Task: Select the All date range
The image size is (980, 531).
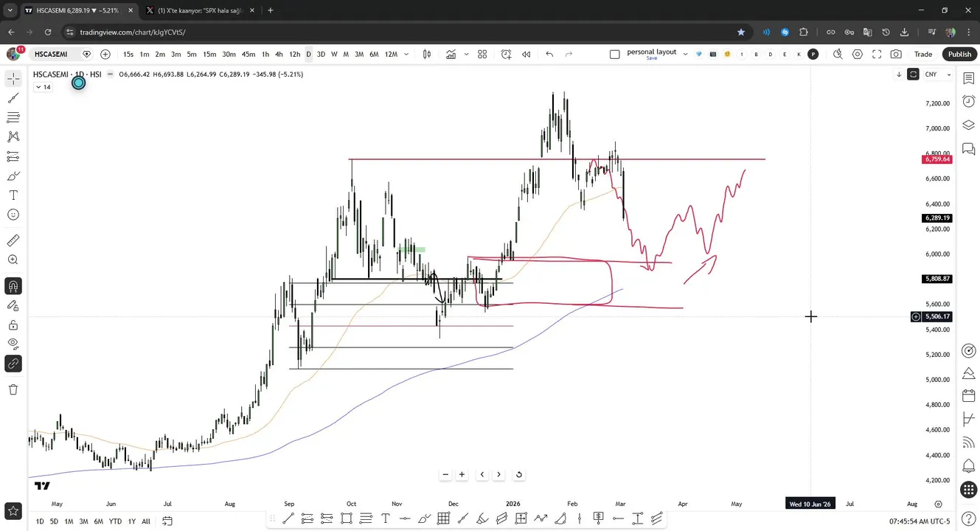Action: click(146, 521)
